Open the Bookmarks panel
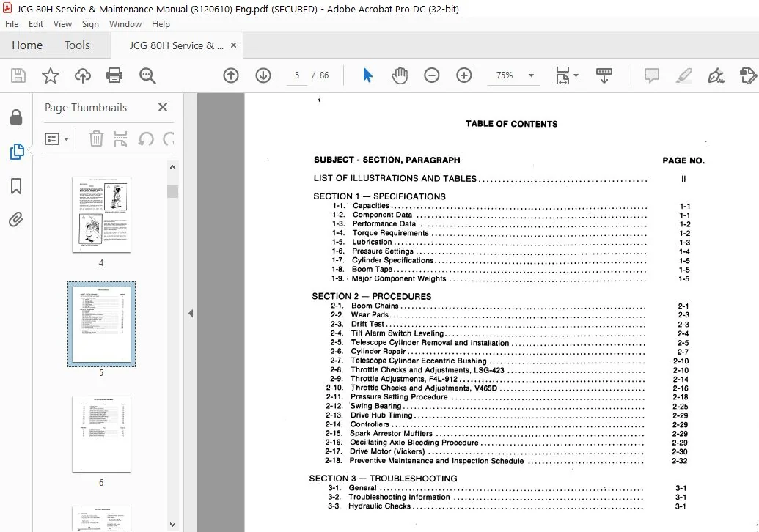The image size is (759, 532). tap(16, 185)
